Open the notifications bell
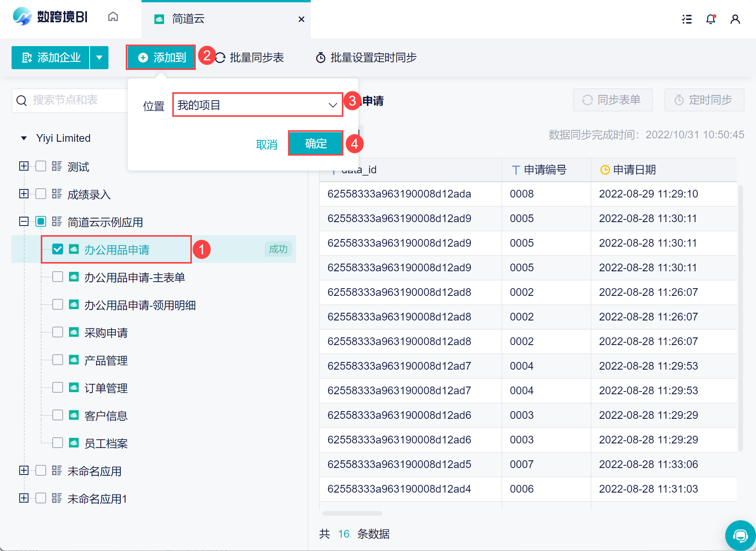756x551 pixels. point(711,19)
